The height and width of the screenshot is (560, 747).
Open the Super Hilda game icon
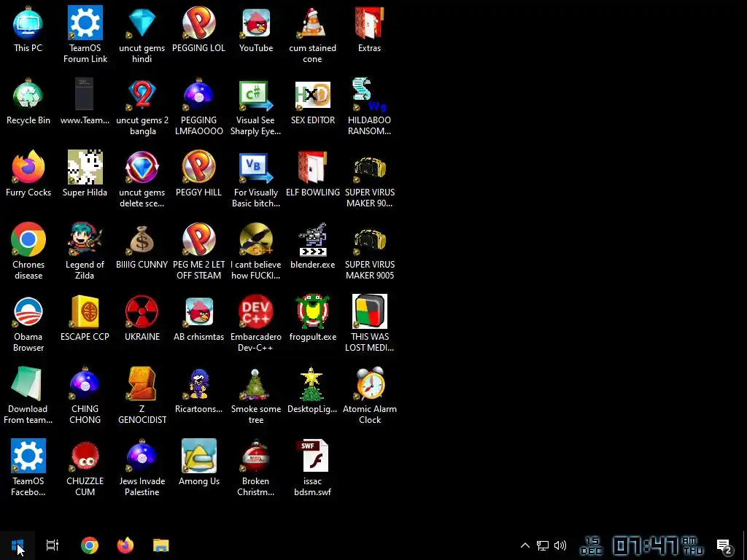coord(85,174)
